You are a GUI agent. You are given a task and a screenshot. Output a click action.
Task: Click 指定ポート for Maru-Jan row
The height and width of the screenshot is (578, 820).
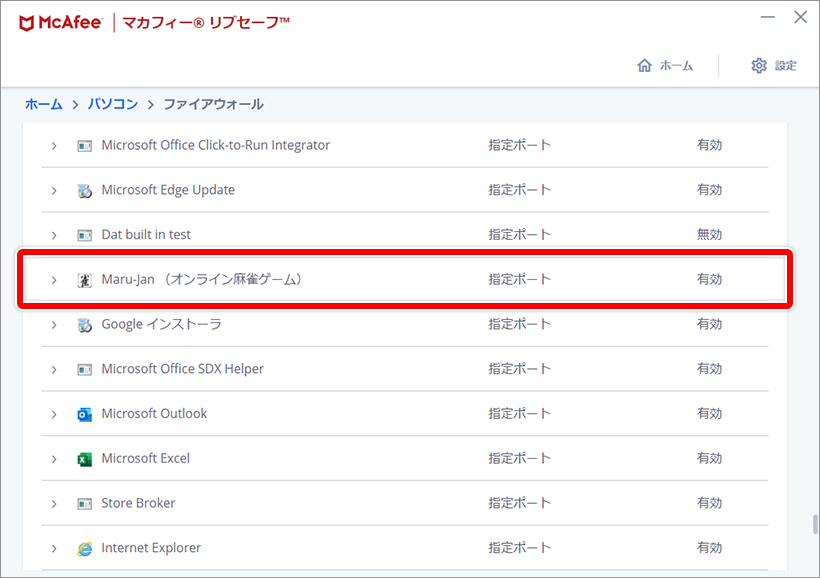point(519,279)
